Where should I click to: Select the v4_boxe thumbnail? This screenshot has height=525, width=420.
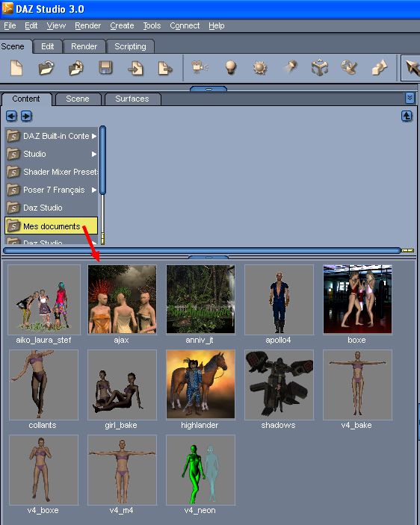point(43,470)
